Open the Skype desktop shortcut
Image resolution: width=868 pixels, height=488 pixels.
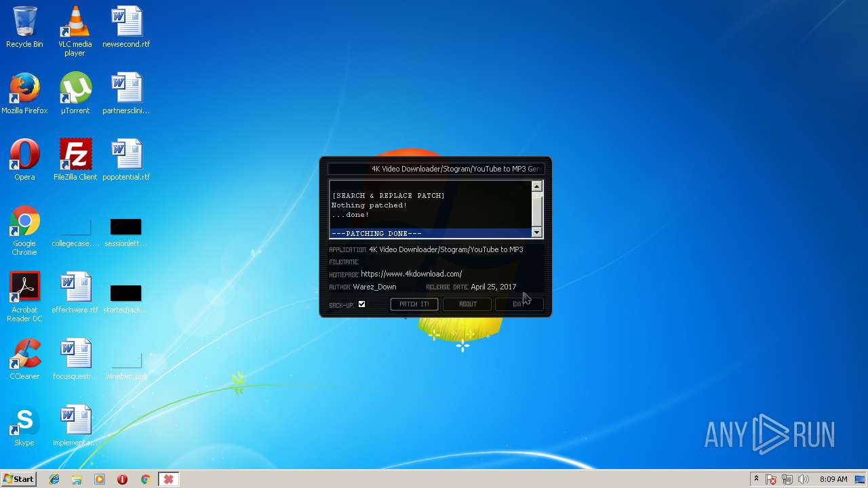(x=24, y=426)
